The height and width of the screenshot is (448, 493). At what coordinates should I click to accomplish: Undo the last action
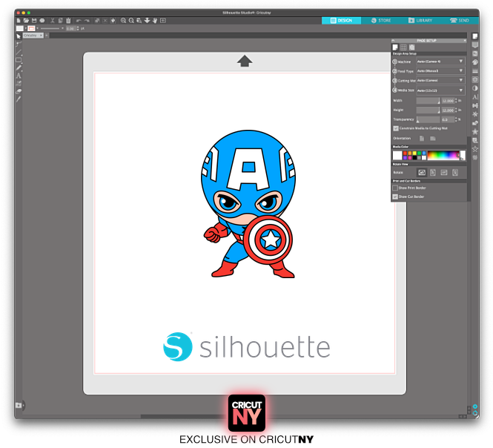[79, 21]
